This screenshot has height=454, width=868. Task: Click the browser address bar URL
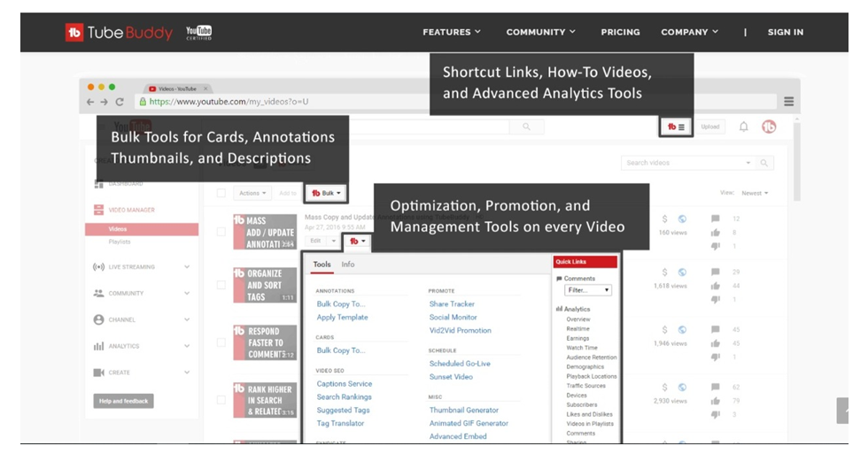(229, 102)
